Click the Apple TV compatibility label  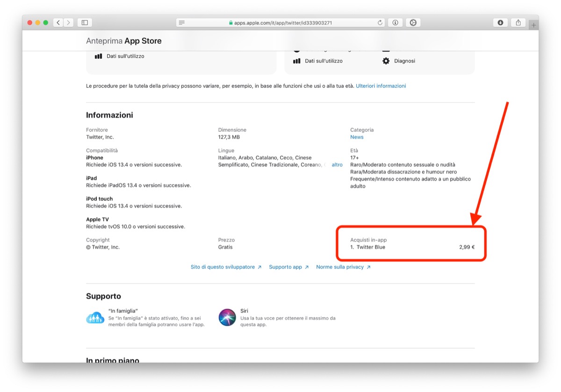[97, 219]
